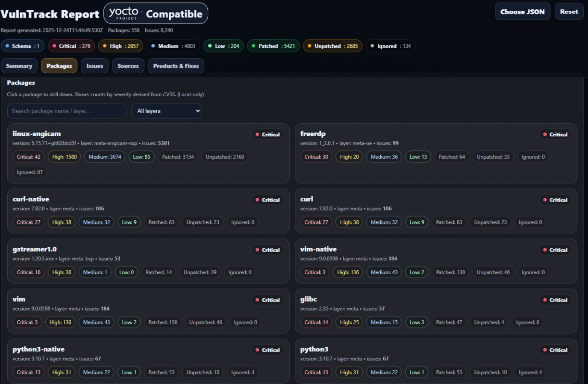Click the 'Medium: 1' chip on gstreamer1.0

(x=95, y=272)
